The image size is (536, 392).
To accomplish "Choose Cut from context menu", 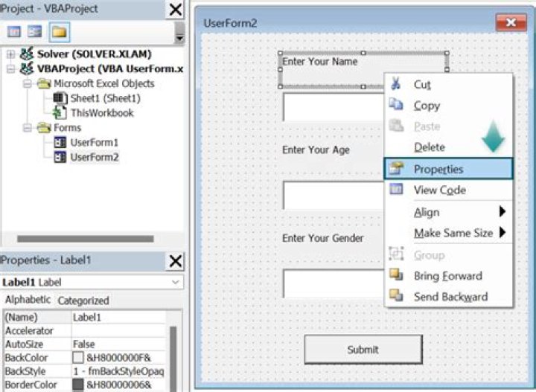I will [448, 84].
